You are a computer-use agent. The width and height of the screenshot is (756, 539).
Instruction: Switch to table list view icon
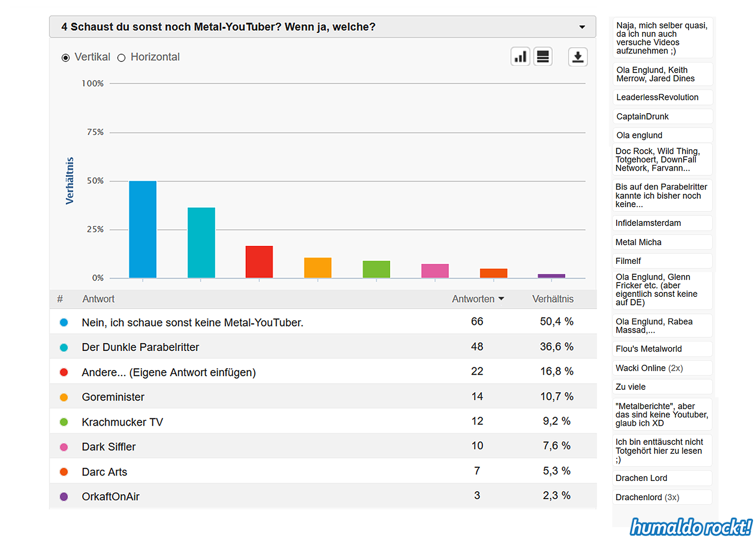(x=543, y=57)
